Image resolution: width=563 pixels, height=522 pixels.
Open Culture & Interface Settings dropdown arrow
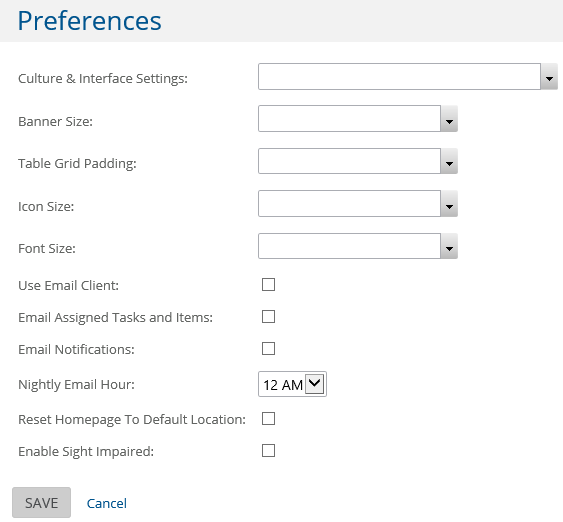[549, 77]
